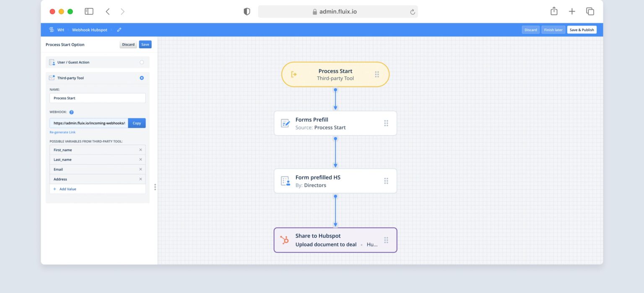Click the Third-party Tool envelope icon

pyautogui.click(x=52, y=78)
